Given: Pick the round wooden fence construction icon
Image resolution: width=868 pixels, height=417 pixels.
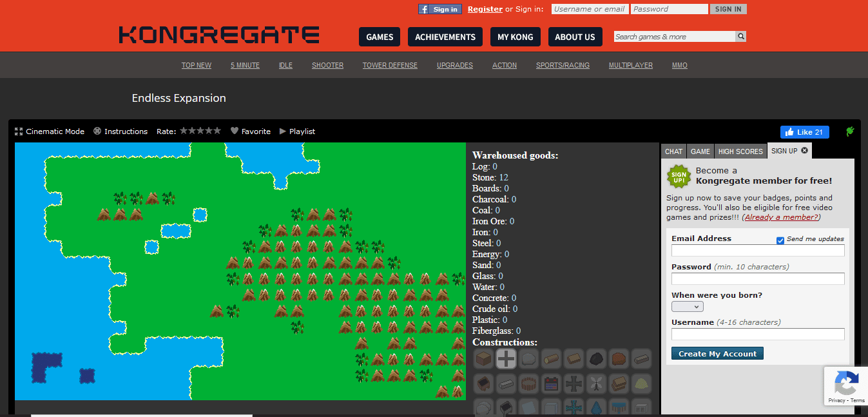Looking at the screenshot, I should coord(528,383).
